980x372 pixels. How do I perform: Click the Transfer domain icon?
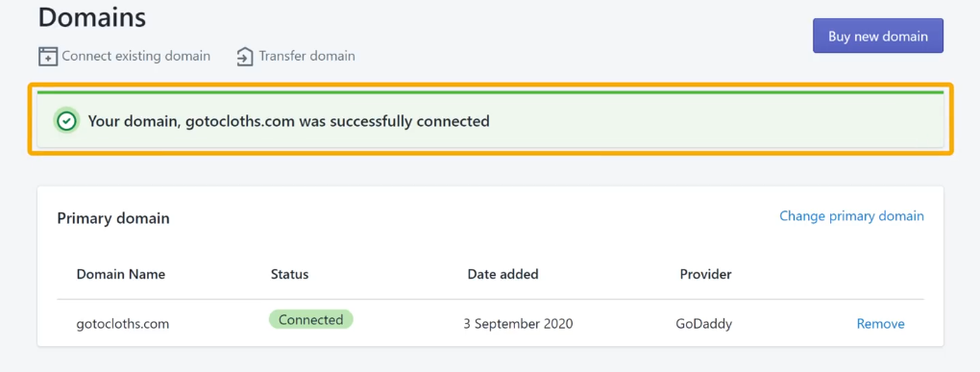[244, 57]
